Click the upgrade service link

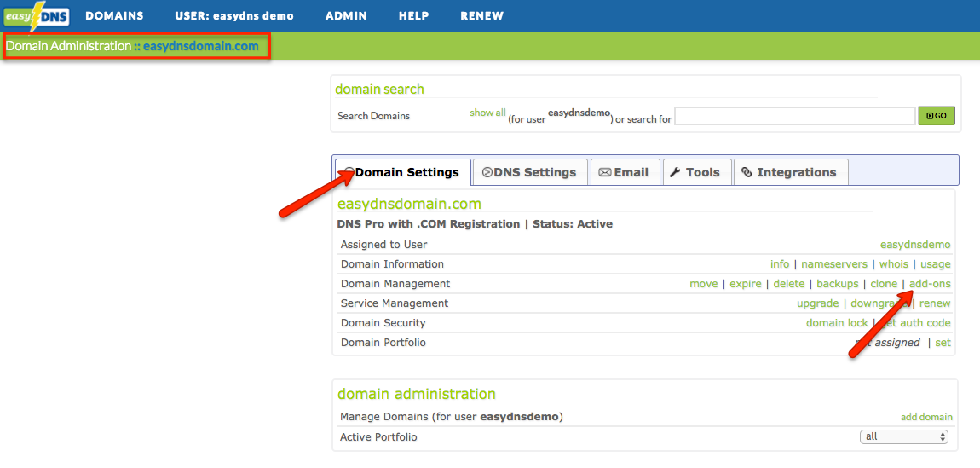tap(817, 303)
